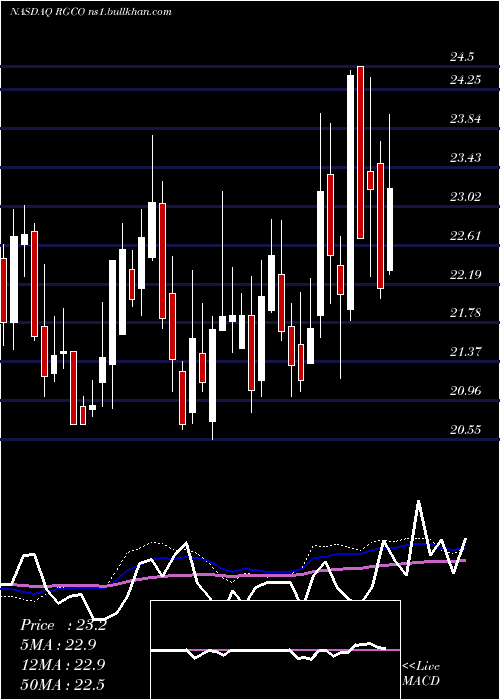Select the 24.5 price level label

pyautogui.click(x=462, y=57)
